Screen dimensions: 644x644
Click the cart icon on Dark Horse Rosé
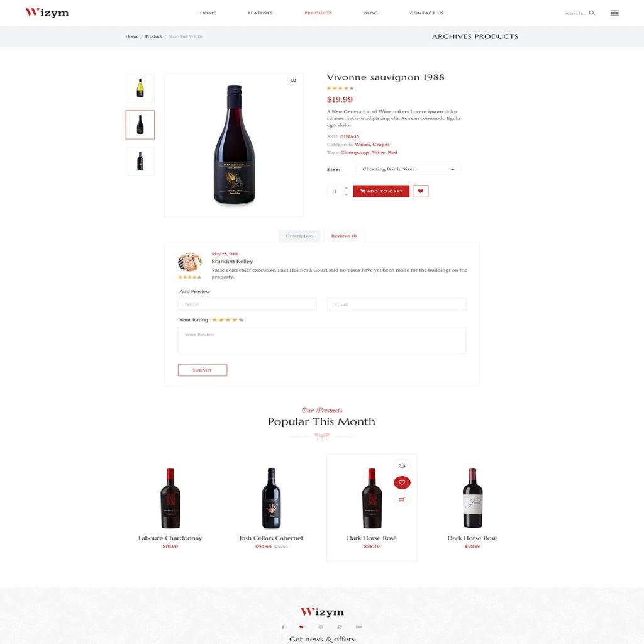[402, 500]
